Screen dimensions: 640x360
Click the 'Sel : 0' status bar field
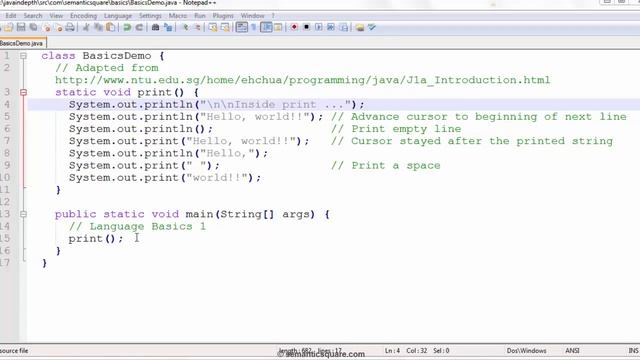(x=441, y=351)
